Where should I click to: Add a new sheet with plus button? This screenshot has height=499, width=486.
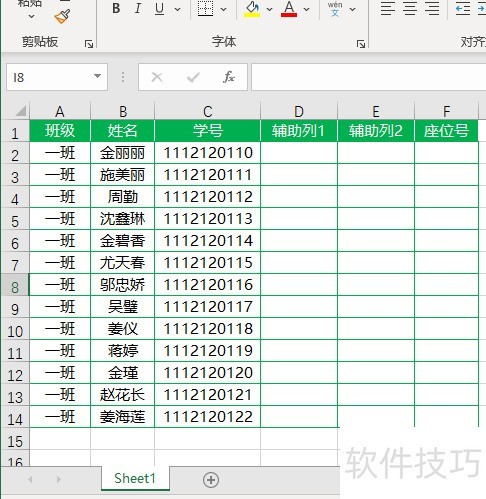tap(211, 480)
